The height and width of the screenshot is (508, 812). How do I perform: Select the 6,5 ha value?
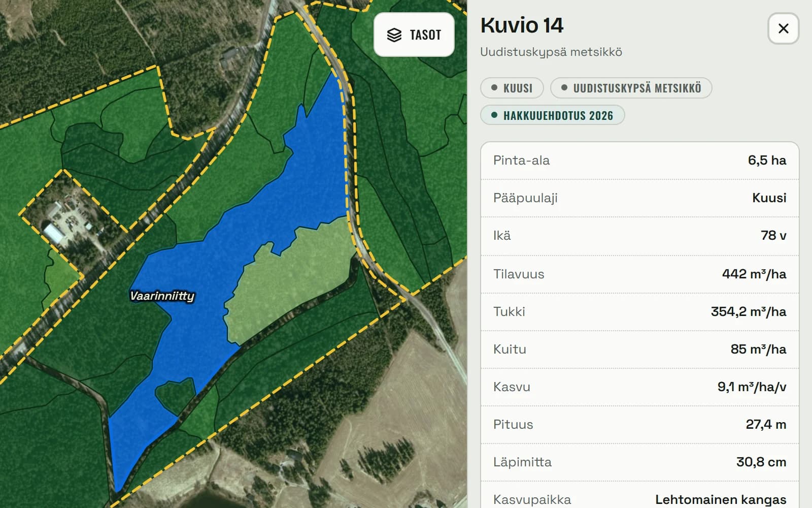(767, 161)
